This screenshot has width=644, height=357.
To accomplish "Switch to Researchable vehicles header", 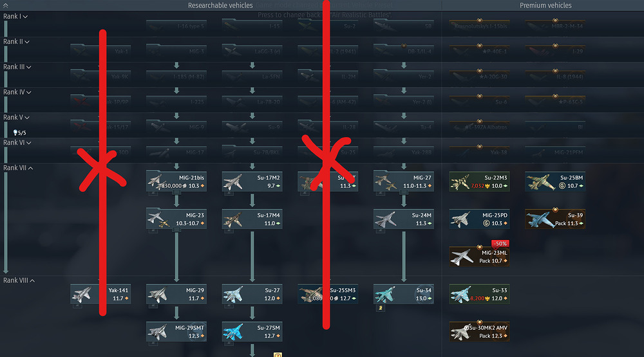I will coord(220,5).
